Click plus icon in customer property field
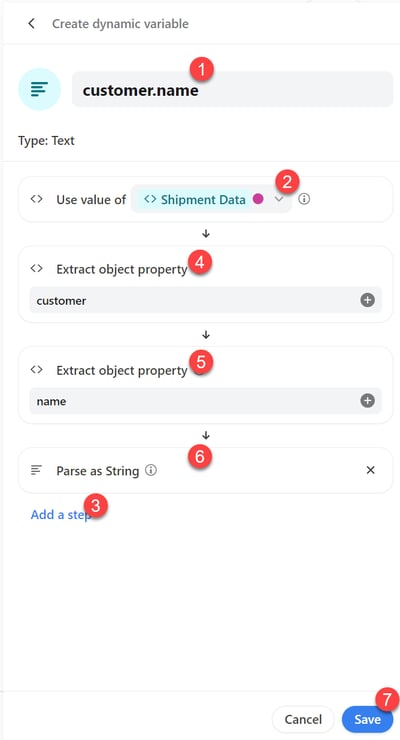The width and height of the screenshot is (400, 740). coord(367,300)
